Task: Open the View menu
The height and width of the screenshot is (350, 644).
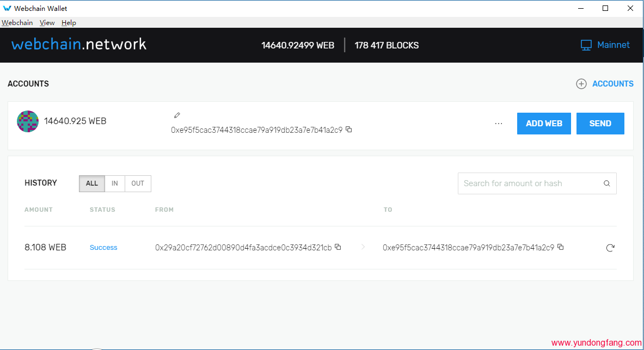Action: tap(47, 22)
